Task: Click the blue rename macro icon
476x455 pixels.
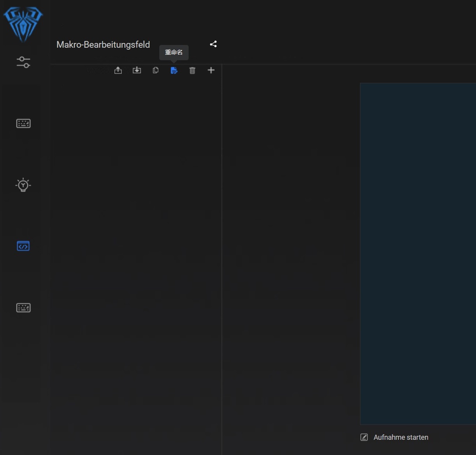Action: point(174,70)
